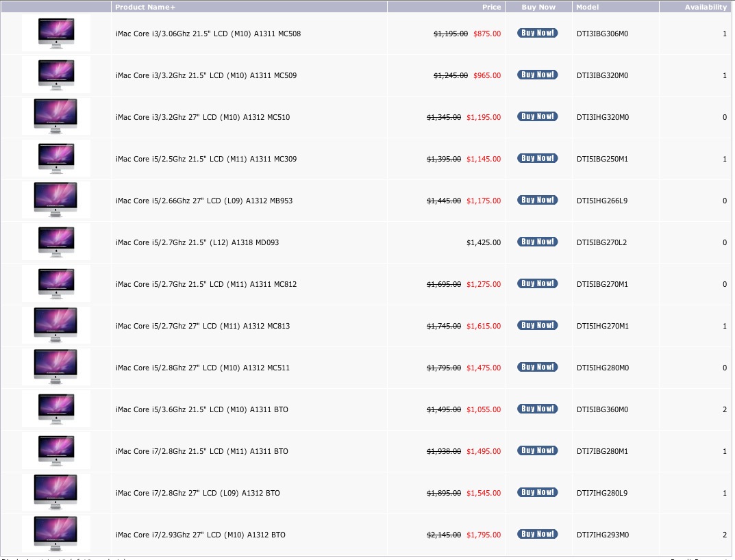This screenshot has height=560, width=735.
Task: Click Buy Now for iMac i5/3.6Ghz BTO
Action: click(x=537, y=409)
